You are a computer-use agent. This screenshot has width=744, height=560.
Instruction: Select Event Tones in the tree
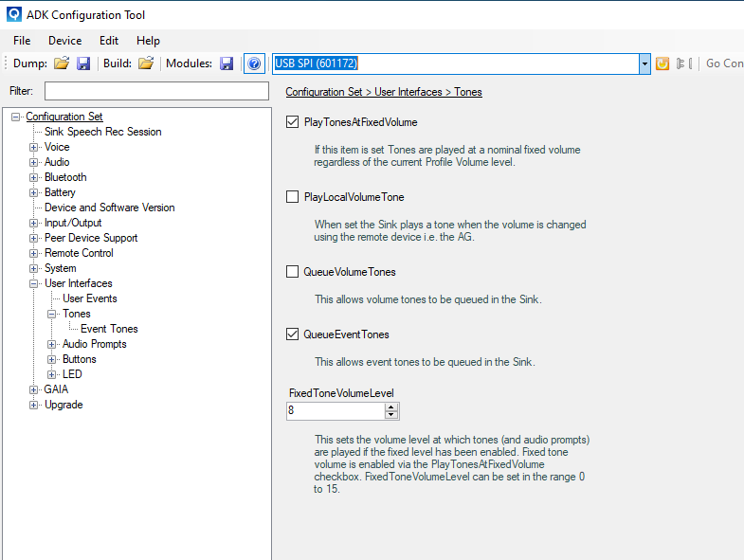click(109, 329)
